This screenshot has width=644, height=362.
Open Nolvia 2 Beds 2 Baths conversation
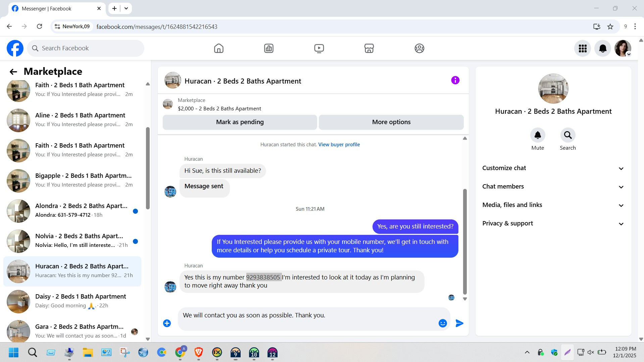point(72,241)
